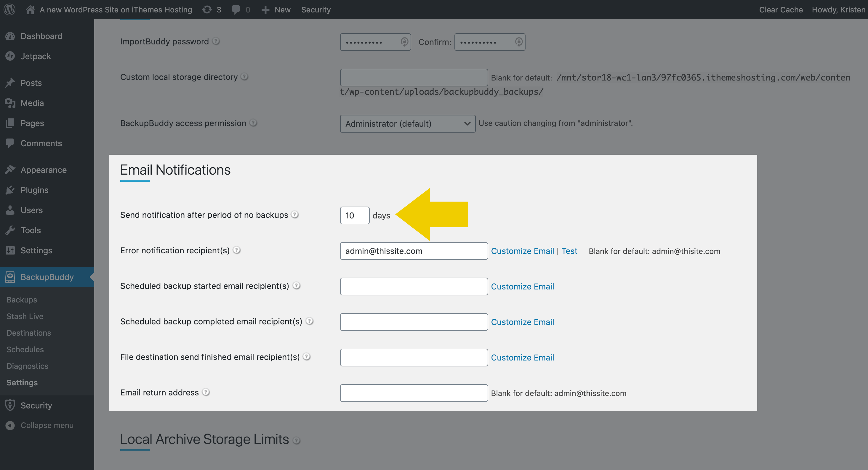Click the Security shield icon
868x470 pixels.
10,405
